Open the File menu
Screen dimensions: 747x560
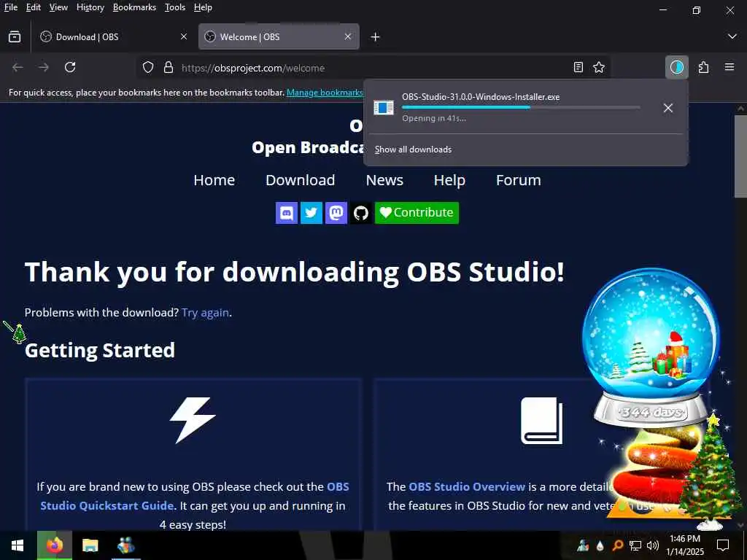click(x=10, y=7)
